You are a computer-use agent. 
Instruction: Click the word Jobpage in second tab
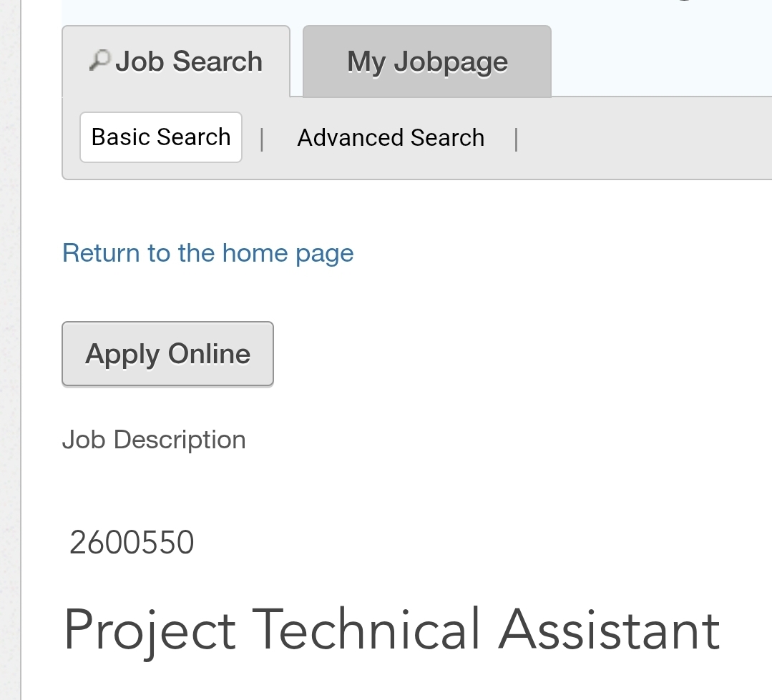click(x=451, y=63)
